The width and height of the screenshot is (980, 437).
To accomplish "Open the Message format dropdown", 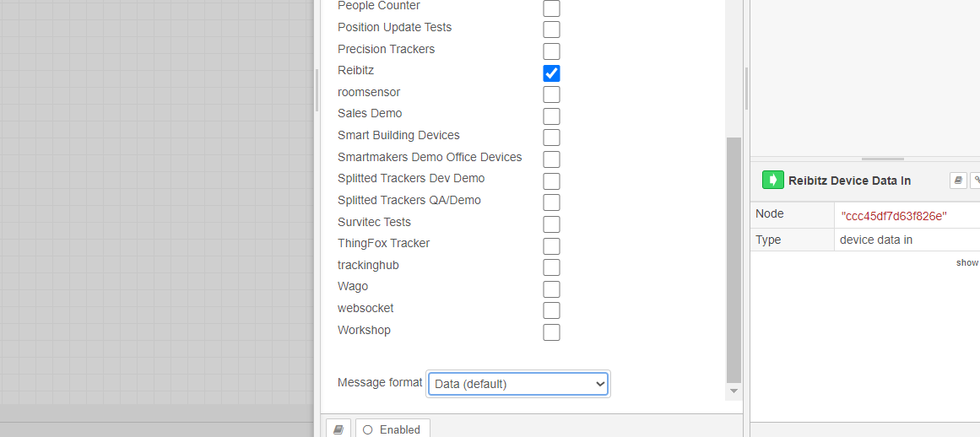I will coord(518,384).
